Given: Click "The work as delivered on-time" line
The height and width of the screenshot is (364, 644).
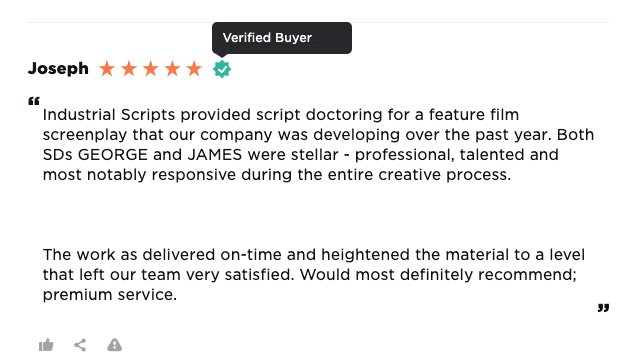Looking at the screenshot, I should [x=162, y=255].
